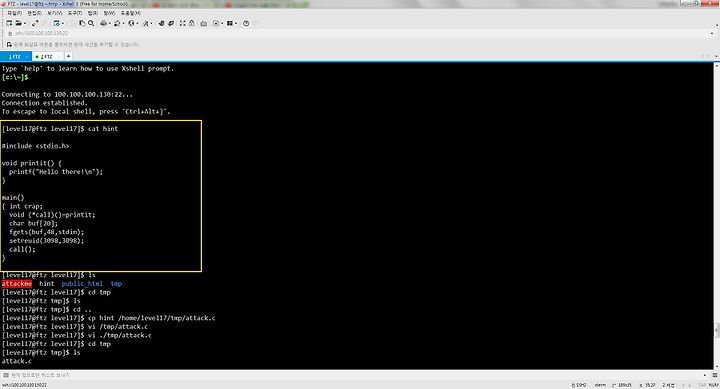Expand the Font icon dropdown arrow
The height and width of the screenshot is (389, 720).
point(152,23)
